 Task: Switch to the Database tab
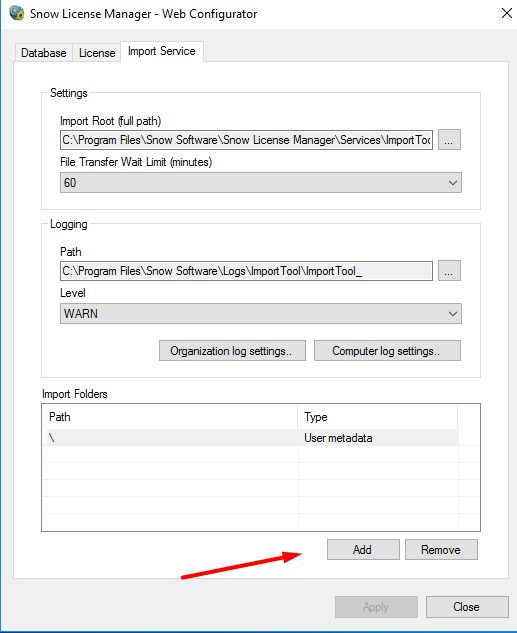(44, 53)
